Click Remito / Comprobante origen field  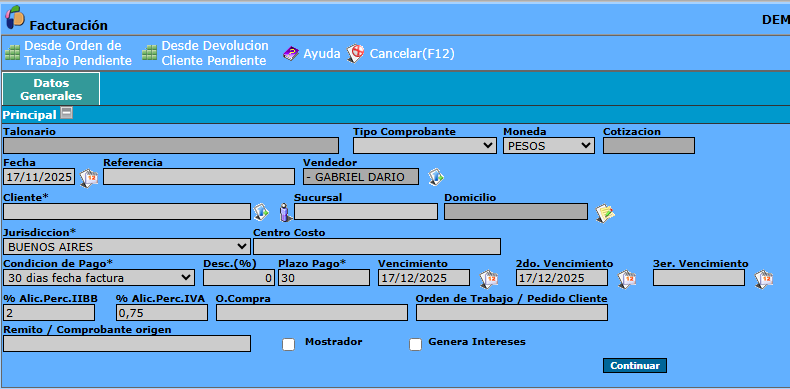(x=126, y=344)
